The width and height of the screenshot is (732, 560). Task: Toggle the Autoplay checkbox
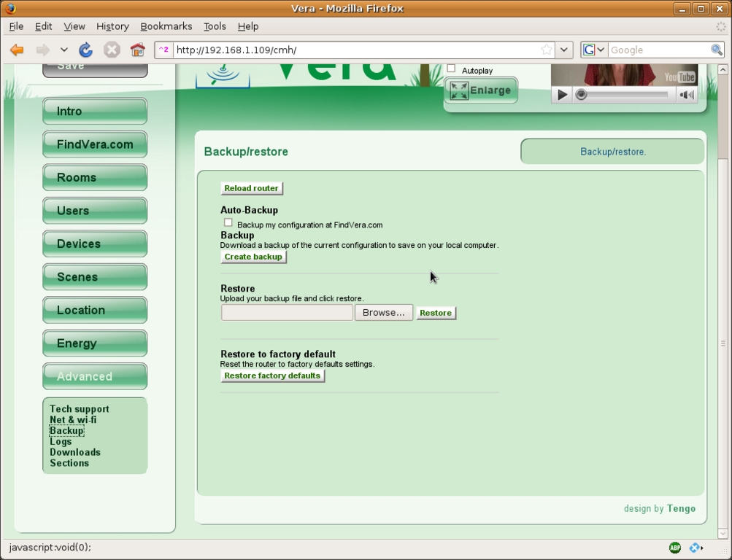(451, 69)
